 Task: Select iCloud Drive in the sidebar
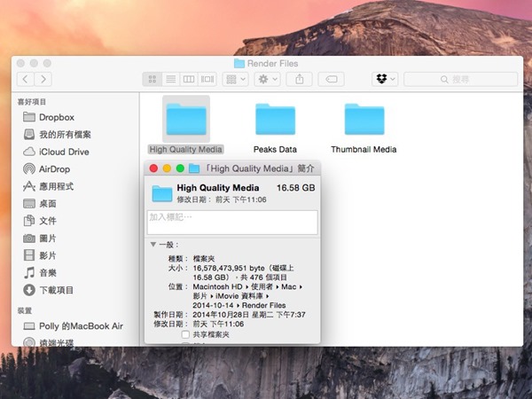pos(62,152)
